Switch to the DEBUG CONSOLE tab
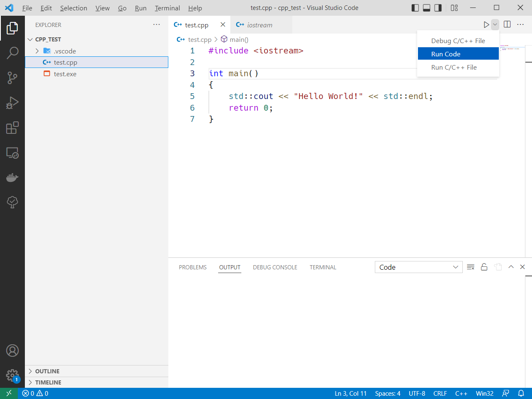This screenshot has width=532, height=399. pos(275,267)
